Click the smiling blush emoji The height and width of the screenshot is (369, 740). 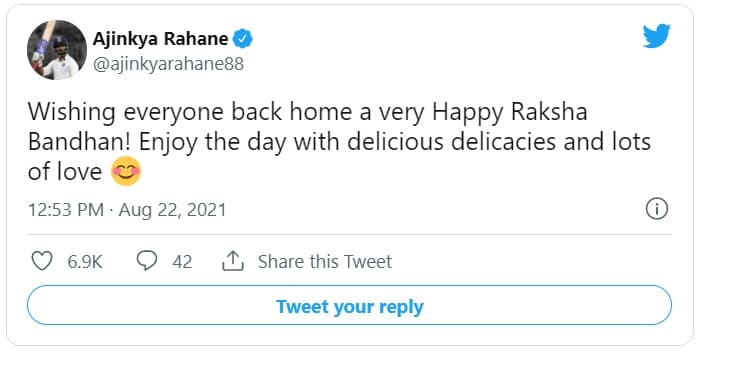point(126,171)
